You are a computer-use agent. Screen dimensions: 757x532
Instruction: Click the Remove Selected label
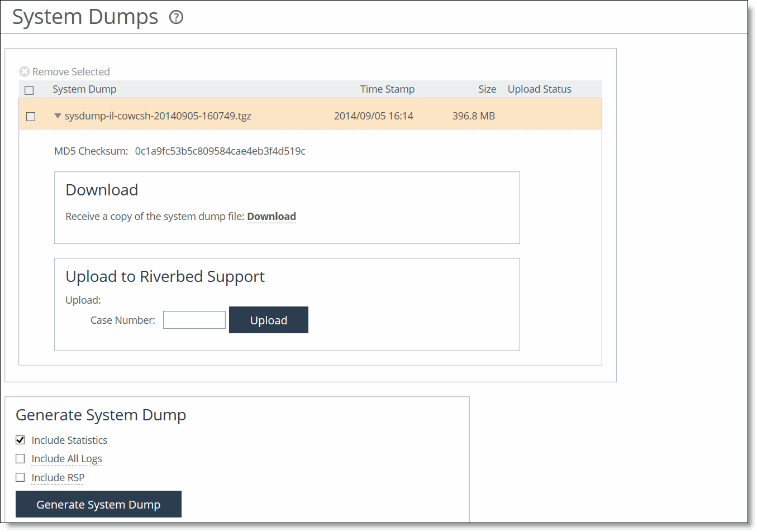71,71
